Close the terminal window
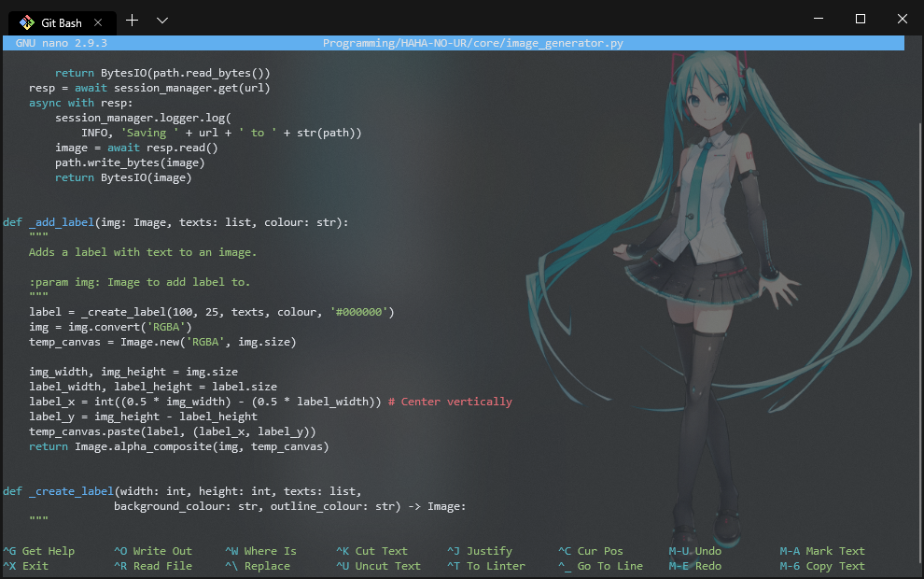Viewport: 924px width, 579px height. tap(902, 19)
